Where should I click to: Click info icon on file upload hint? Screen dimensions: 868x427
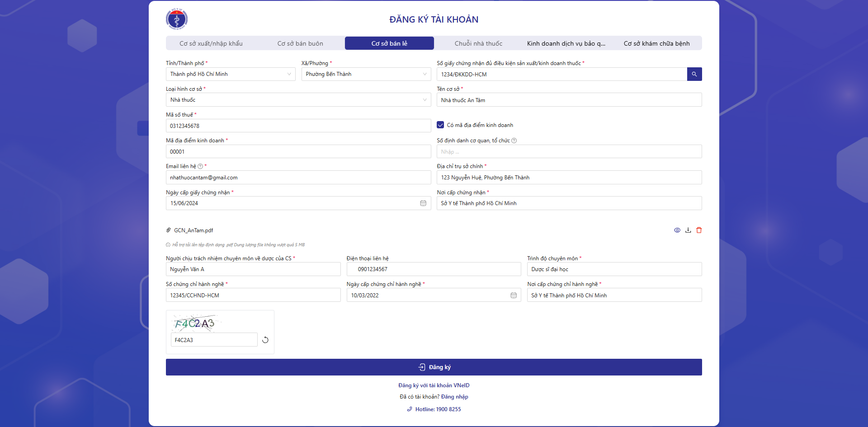pos(168,245)
